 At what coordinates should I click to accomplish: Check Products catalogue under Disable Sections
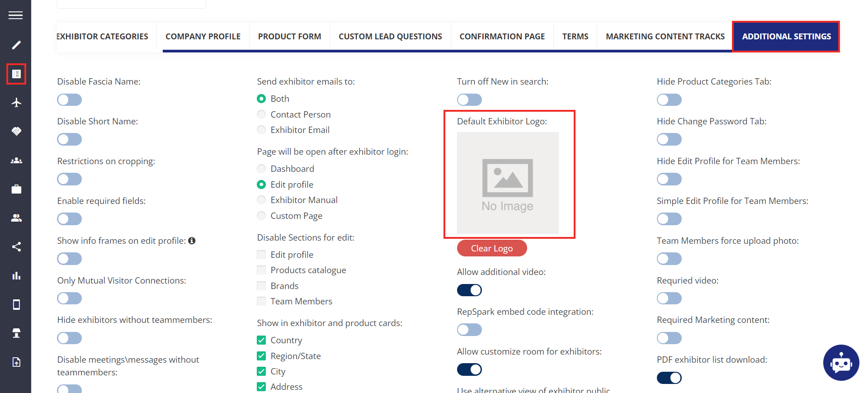[261, 270]
